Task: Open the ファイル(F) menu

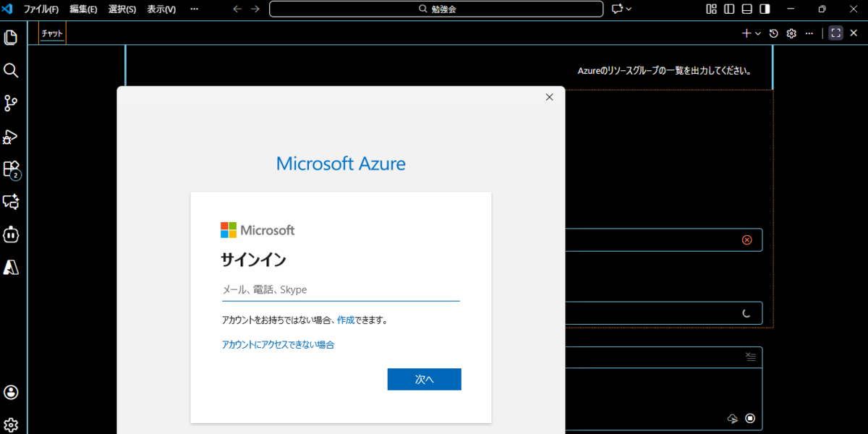Action: pyautogui.click(x=41, y=9)
